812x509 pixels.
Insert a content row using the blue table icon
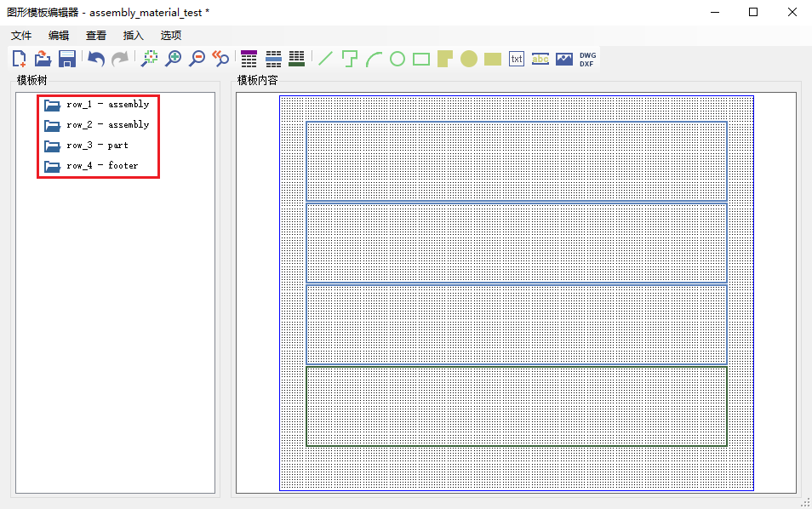[273, 59]
